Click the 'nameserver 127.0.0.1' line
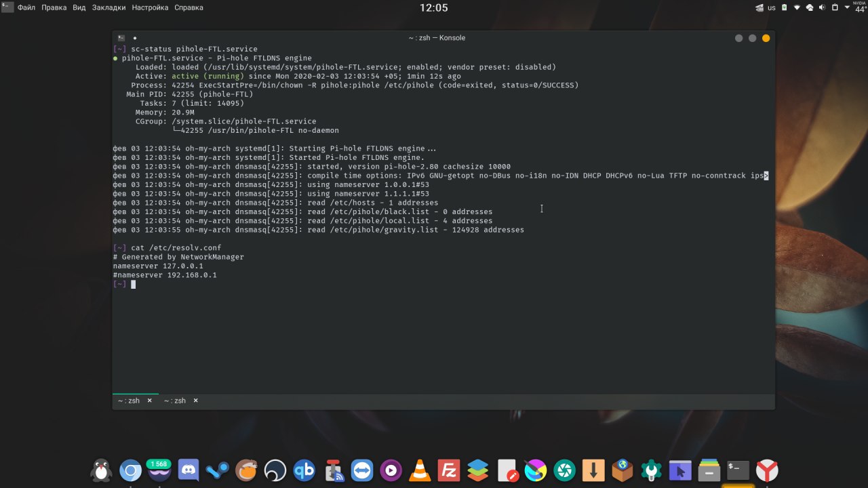This screenshot has height=488, width=868. (158, 266)
